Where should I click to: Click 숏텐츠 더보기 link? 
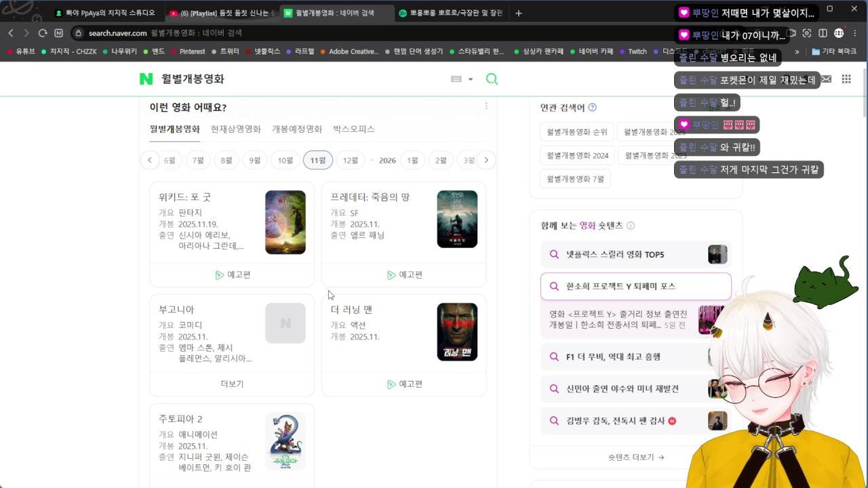pos(635,457)
